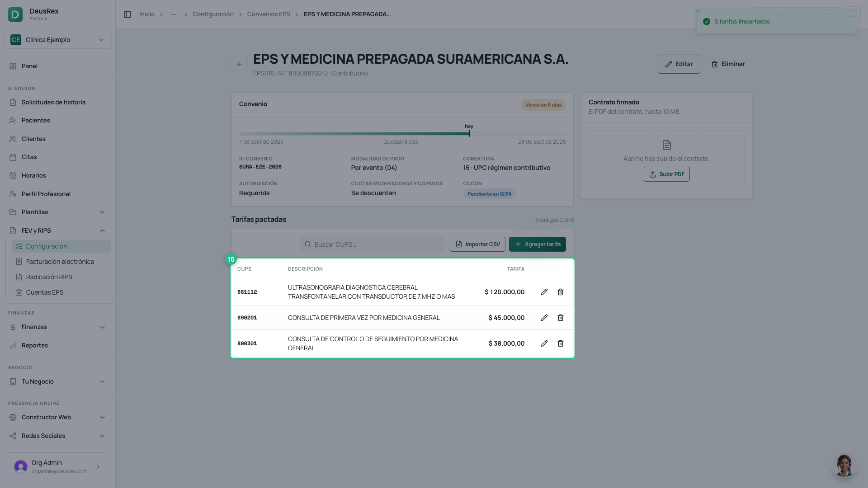Open Facturación electrónica in sidebar
The image size is (868, 488).
coord(61,262)
